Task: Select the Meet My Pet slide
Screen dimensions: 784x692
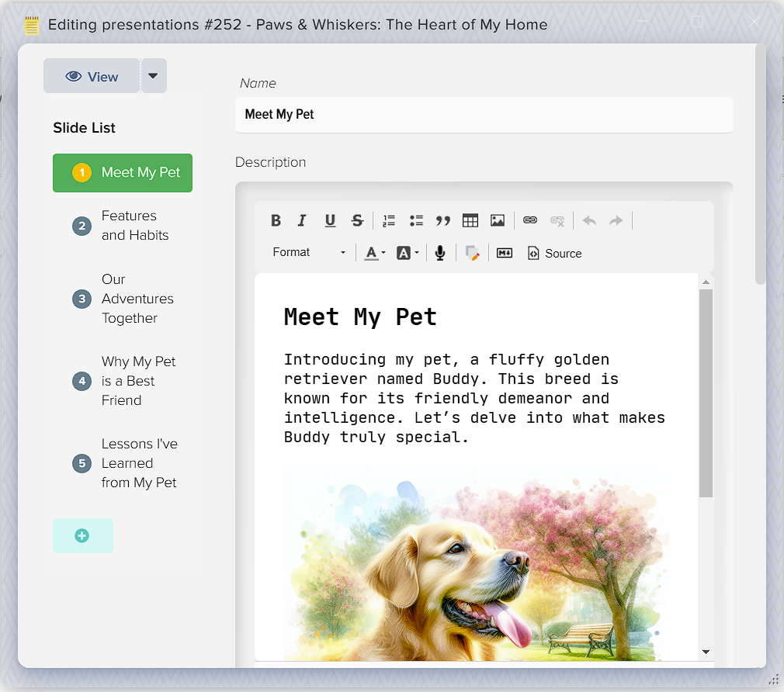Action: (123, 173)
